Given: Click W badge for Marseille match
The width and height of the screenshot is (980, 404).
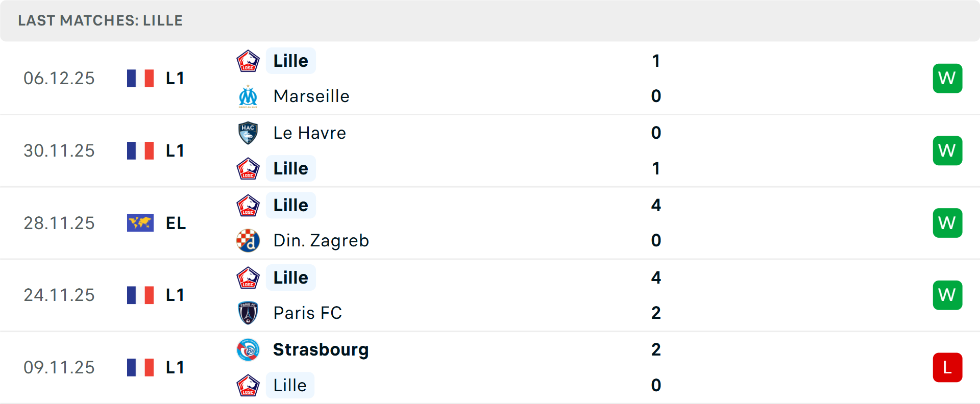Looking at the screenshot, I should pyautogui.click(x=947, y=79).
